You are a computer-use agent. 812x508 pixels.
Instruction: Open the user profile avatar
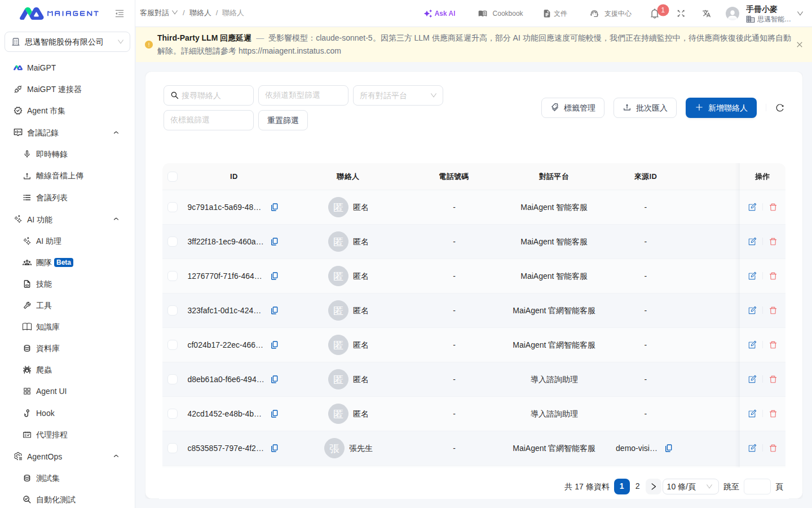732,14
